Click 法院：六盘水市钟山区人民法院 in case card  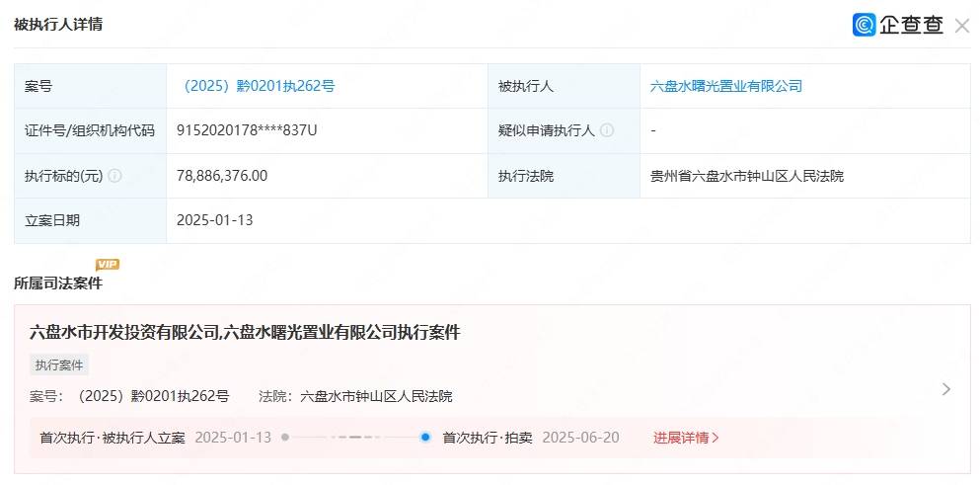click(x=355, y=396)
